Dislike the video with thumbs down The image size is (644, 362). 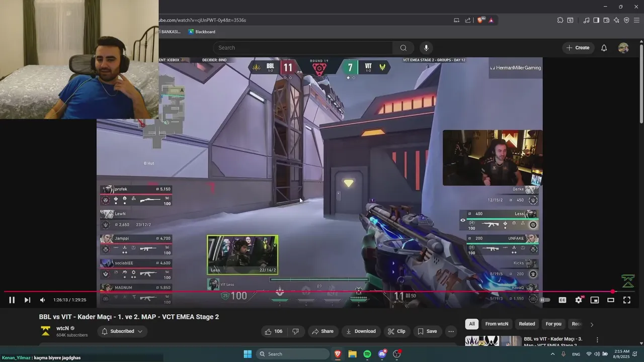(296, 331)
